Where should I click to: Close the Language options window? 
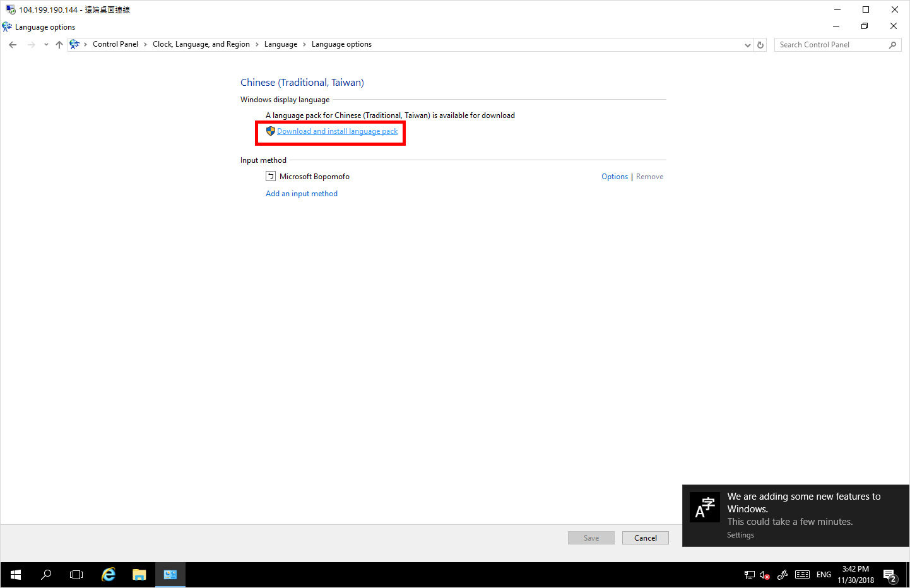(894, 26)
